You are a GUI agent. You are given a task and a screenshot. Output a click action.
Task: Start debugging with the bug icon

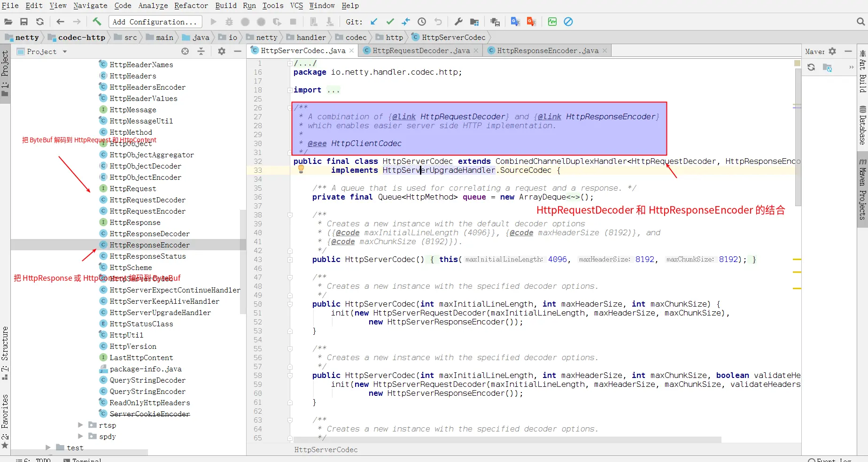click(229, 22)
